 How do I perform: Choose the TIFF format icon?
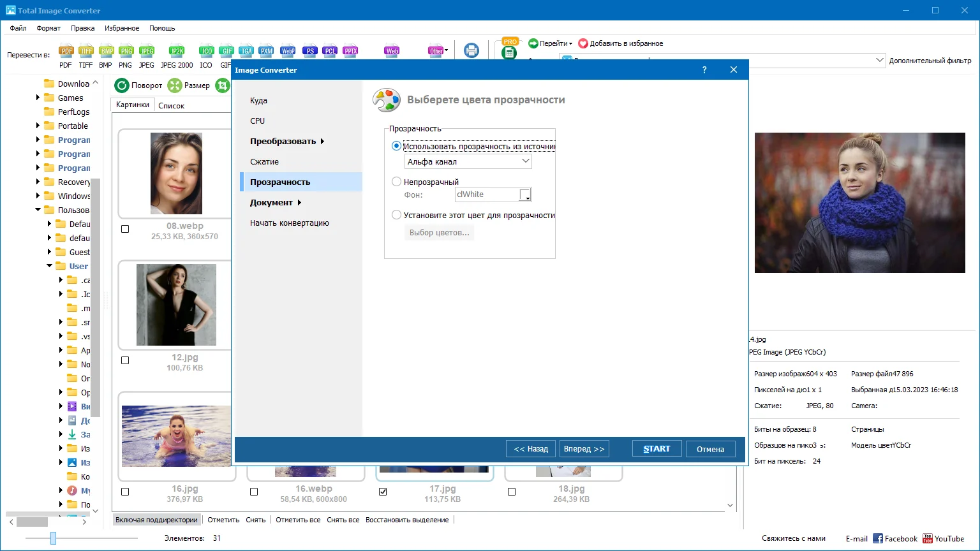pos(85,51)
